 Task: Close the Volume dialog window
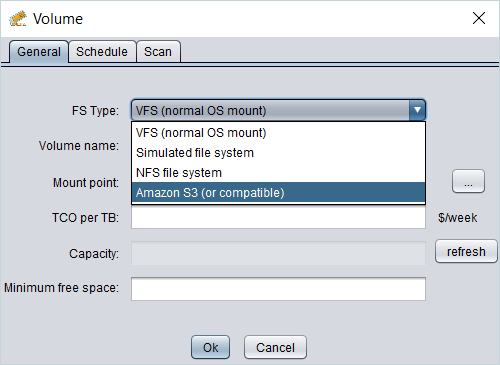pos(479,18)
